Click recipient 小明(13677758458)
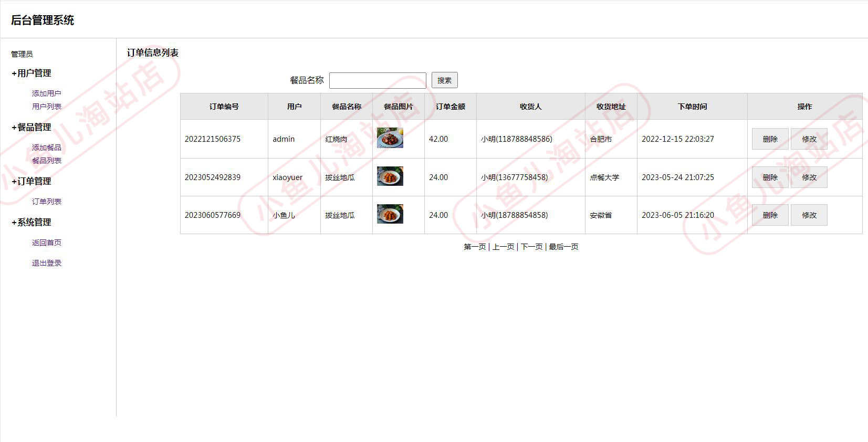Image resolution: width=868 pixels, height=442 pixels. [x=515, y=177]
